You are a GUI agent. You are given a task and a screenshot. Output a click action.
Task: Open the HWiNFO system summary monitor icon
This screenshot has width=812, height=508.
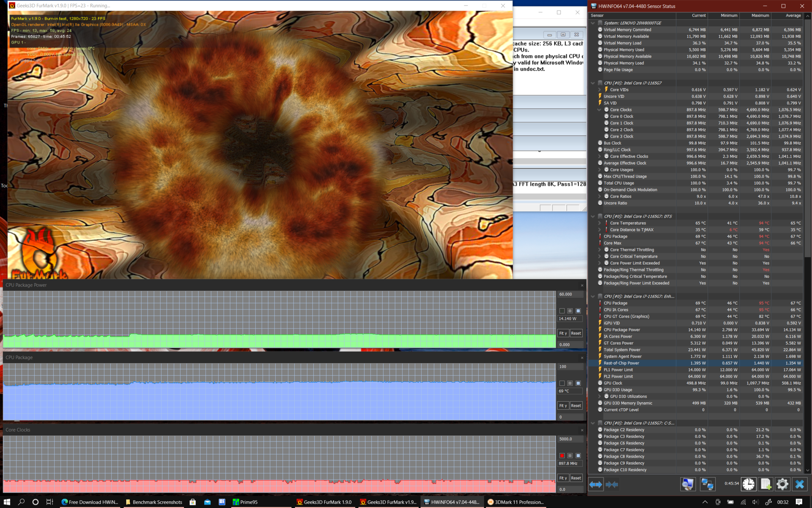[688, 484]
